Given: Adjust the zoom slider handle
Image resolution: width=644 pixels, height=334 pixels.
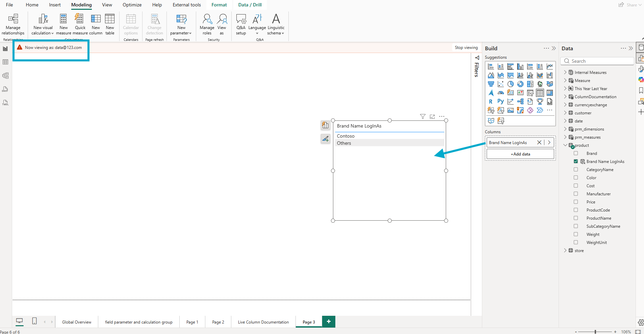Looking at the screenshot, I should [595, 332].
